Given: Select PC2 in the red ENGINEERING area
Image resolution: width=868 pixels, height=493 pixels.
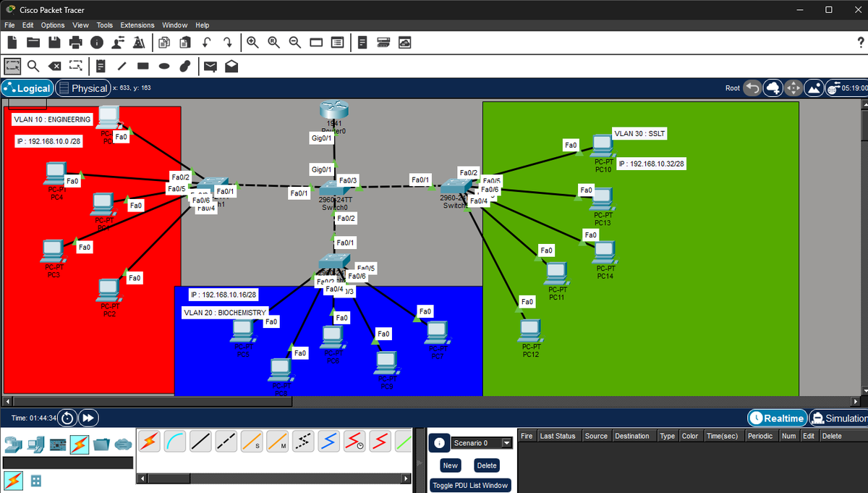Looking at the screenshot, I should coord(109,291).
